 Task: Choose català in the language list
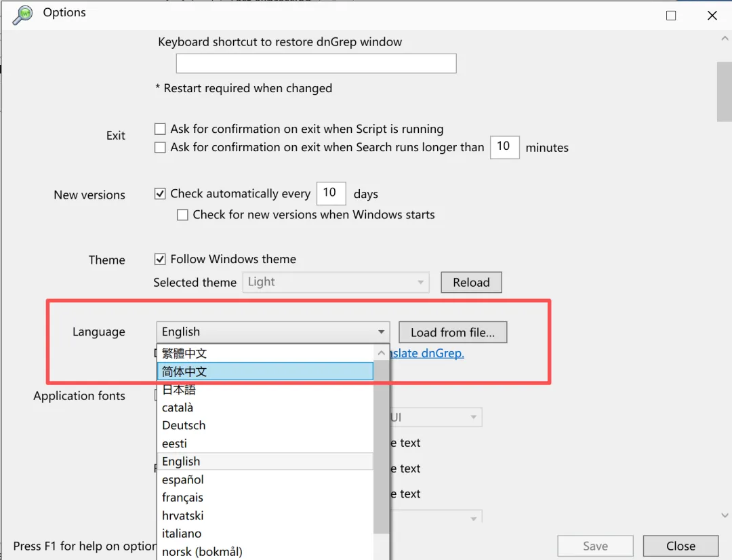pos(265,407)
